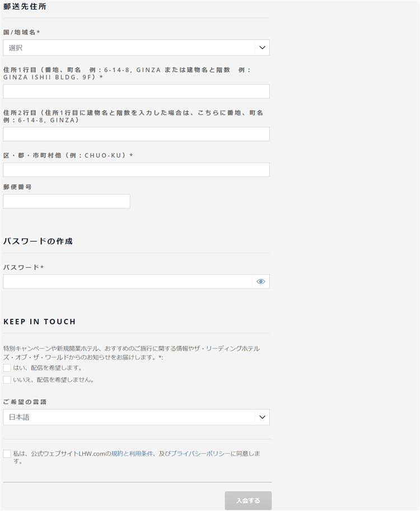Viewport: 420px width, 511px height.
Task: Open the 国/地域名 select box showing 選択
Action: [x=129, y=48]
